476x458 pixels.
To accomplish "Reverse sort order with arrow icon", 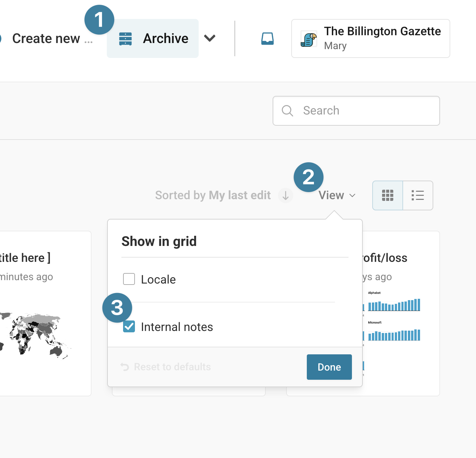I will (x=286, y=195).
